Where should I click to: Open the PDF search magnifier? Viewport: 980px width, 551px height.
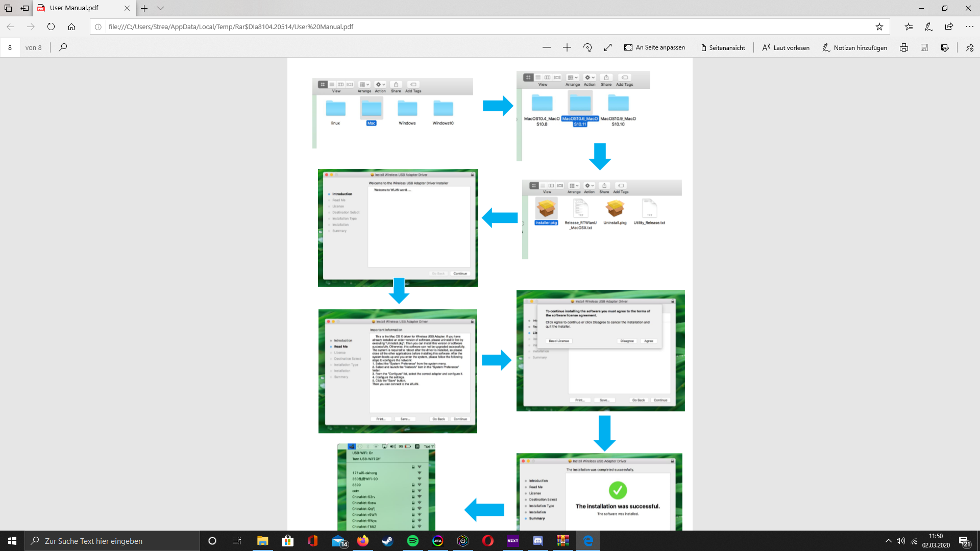[63, 47]
